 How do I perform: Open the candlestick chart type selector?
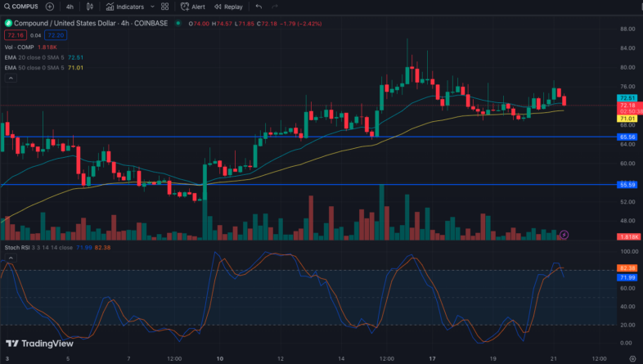coord(90,7)
